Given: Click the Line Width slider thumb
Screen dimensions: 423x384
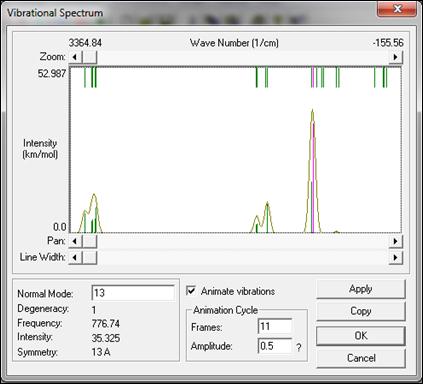Looking at the screenshot, I should point(89,257).
